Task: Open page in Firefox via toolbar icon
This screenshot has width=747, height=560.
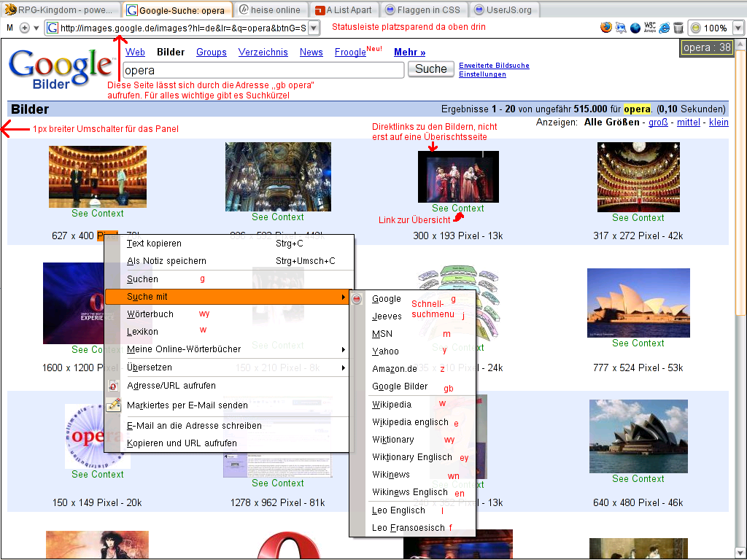Action: pos(606,28)
